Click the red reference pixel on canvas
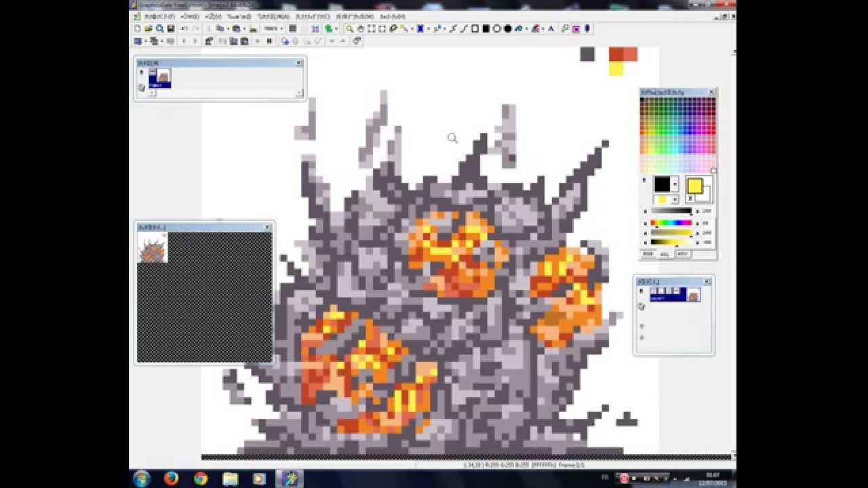The width and height of the screenshot is (868, 488). click(616, 54)
